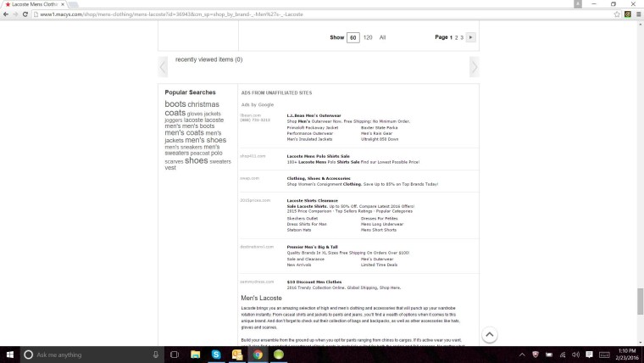Open the Windows Start menu

point(10,355)
